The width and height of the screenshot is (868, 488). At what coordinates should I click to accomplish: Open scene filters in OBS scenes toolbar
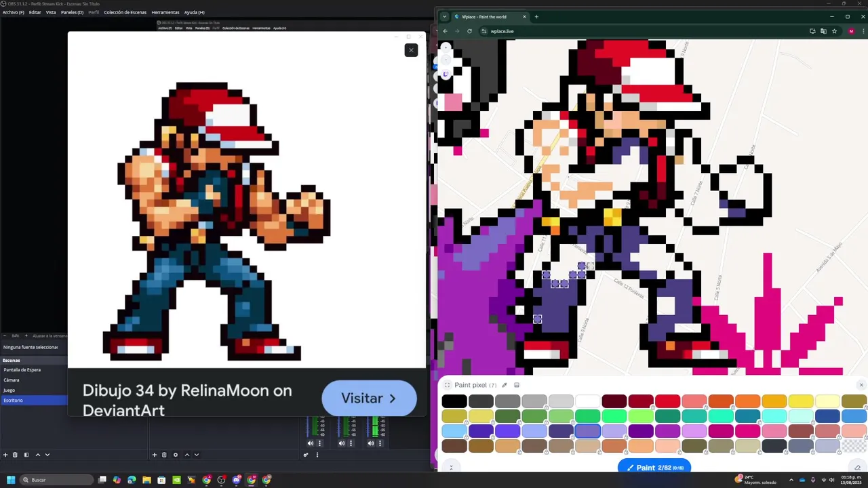tap(26, 455)
